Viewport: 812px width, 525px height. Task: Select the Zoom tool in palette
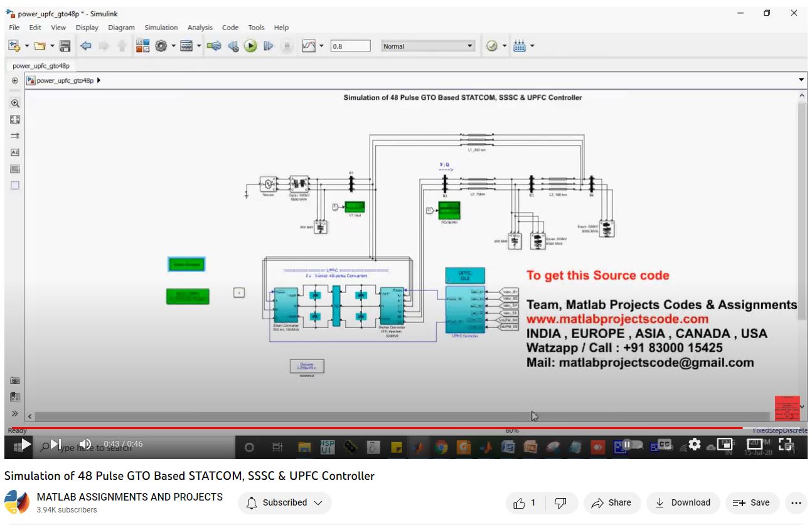tap(15, 103)
